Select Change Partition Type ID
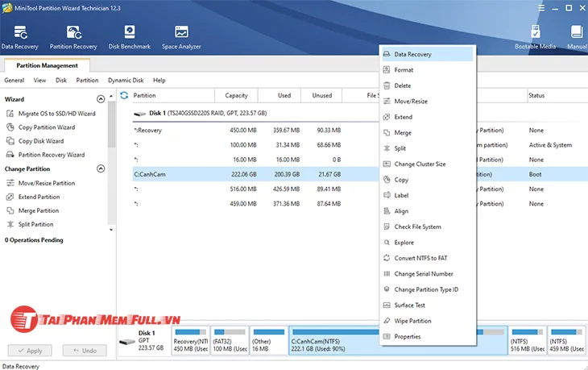This screenshot has width=588, height=370. coord(428,289)
